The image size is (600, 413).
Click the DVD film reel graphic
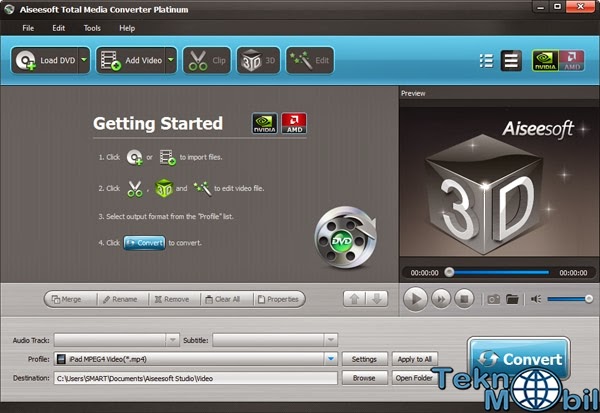click(x=346, y=237)
